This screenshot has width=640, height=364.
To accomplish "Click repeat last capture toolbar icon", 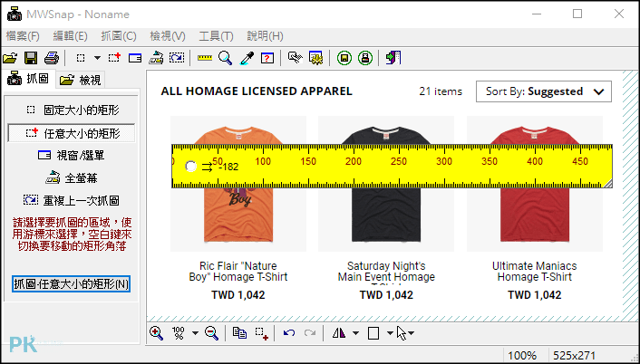I will [x=177, y=58].
